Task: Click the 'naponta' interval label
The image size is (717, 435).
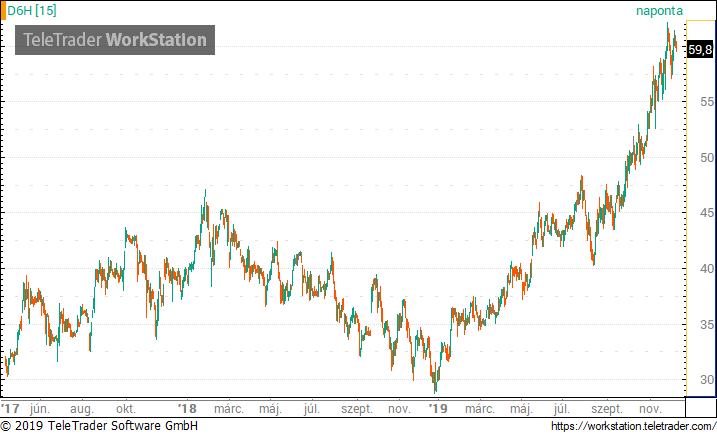Action: click(659, 11)
